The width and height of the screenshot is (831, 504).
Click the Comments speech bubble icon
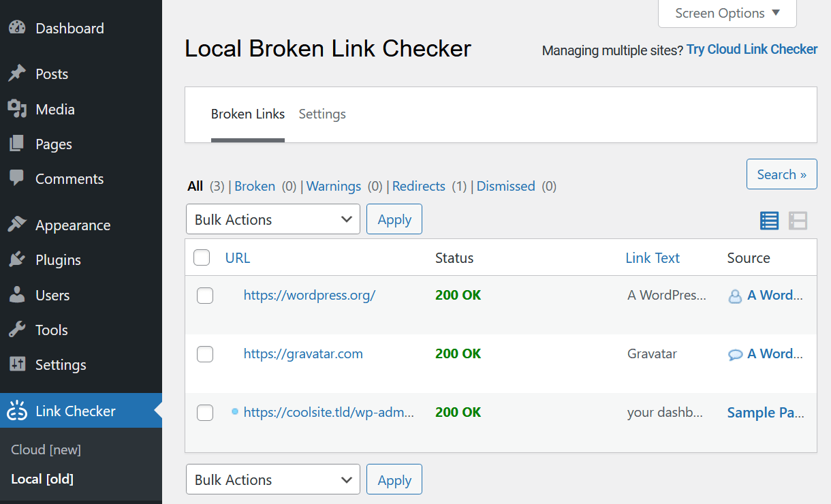coord(17,178)
